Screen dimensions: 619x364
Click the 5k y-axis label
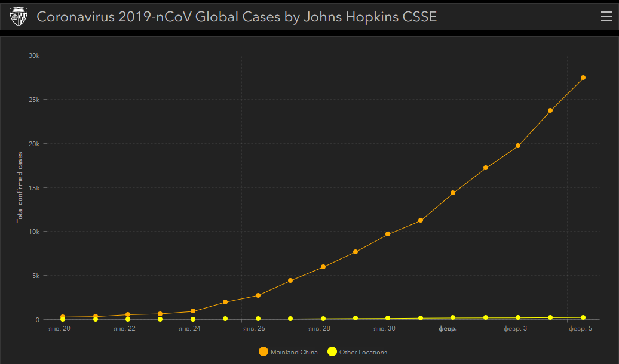point(36,276)
